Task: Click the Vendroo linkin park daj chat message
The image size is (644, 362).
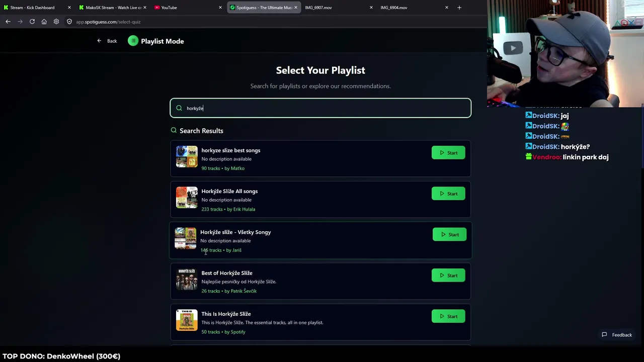Action: coord(567,157)
